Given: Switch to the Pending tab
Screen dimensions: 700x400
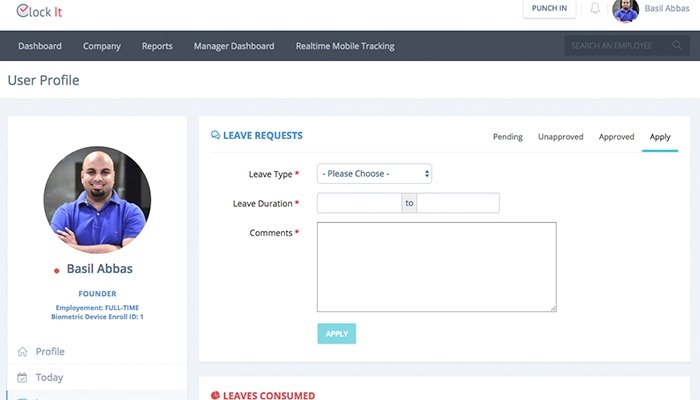Looking at the screenshot, I should pyautogui.click(x=507, y=137).
